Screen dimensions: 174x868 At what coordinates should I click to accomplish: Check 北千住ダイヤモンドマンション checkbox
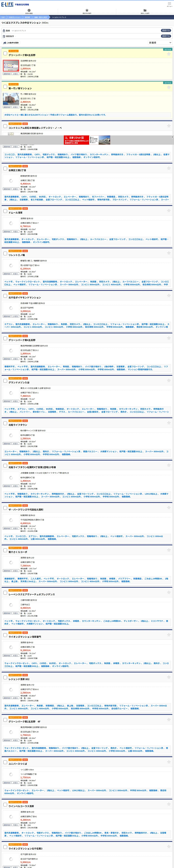point(5,296)
